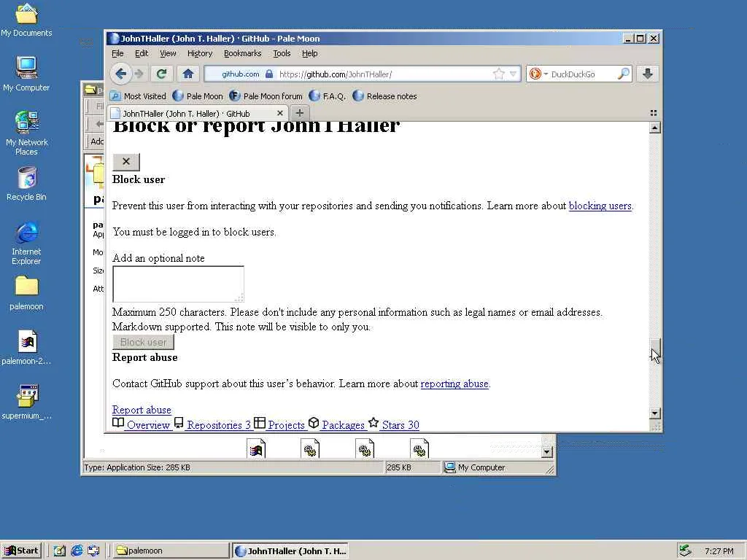747x560 pixels.
Task: Select the My Computer desktop icon
Action: [26, 74]
